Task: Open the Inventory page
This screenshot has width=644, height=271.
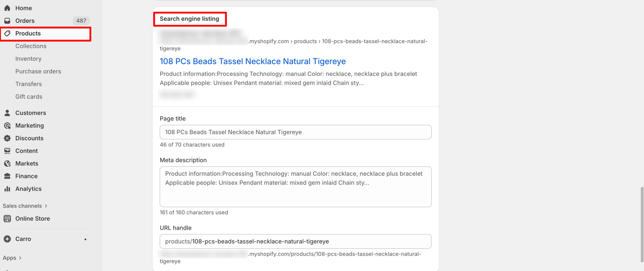Action: 28,59
